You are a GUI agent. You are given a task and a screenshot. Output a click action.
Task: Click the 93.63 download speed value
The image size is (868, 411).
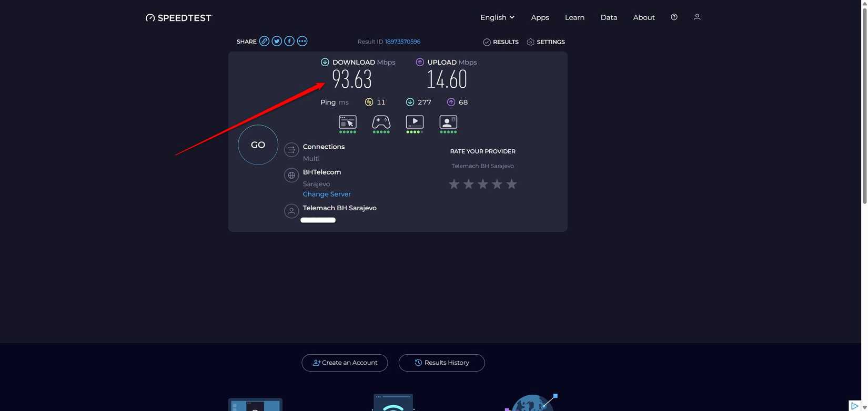click(352, 79)
